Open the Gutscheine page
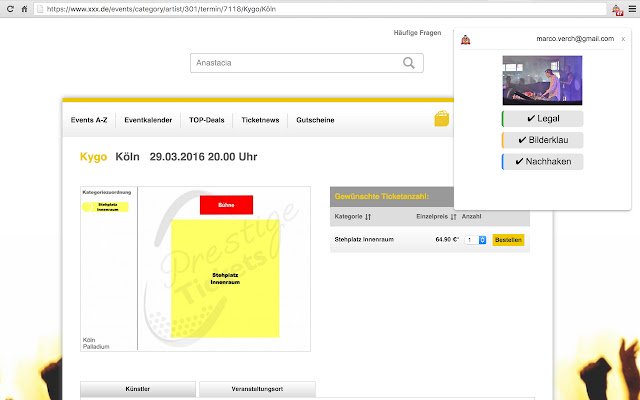This screenshot has width=640, height=400. point(315,120)
